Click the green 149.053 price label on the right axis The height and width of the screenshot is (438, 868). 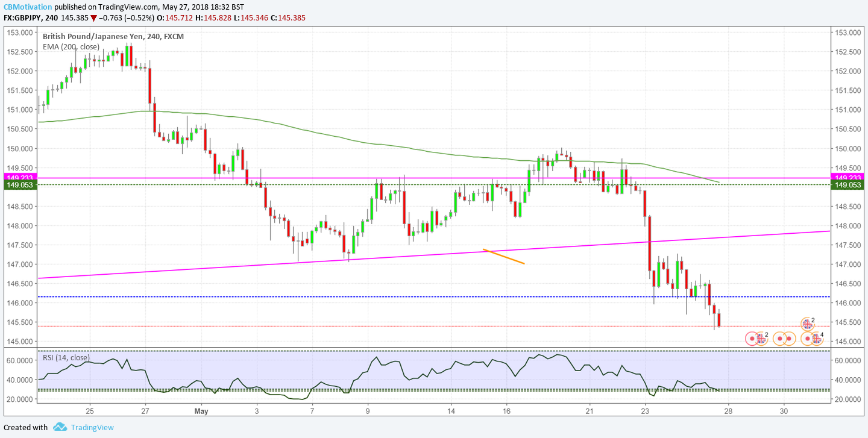pyautogui.click(x=847, y=186)
